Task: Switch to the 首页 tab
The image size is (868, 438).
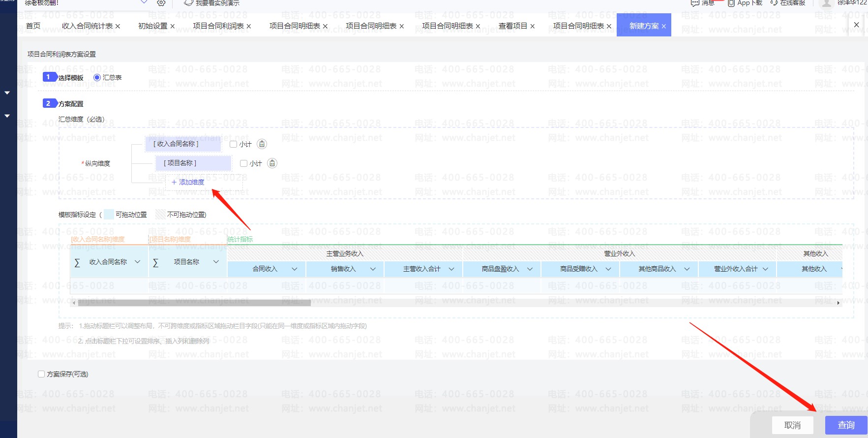Action: click(x=33, y=26)
